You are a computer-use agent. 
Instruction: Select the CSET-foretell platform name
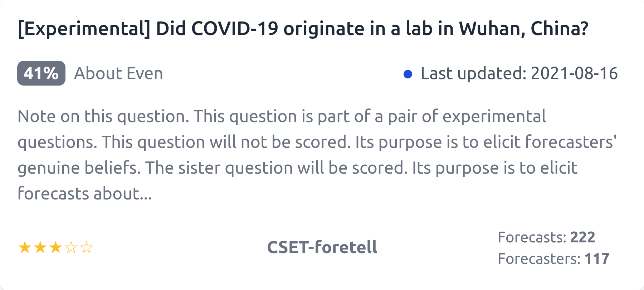(x=322, y=247)
